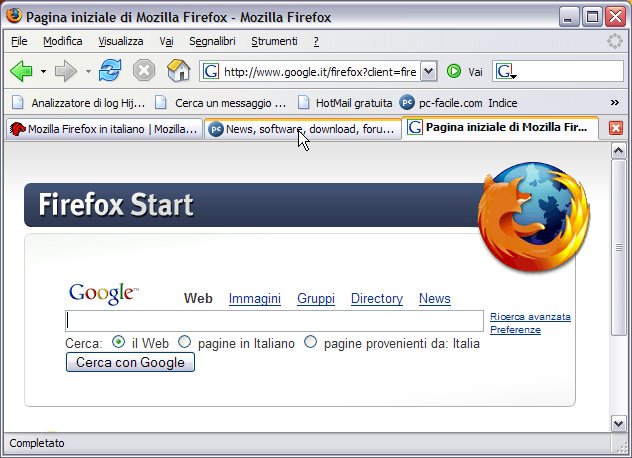Open the Segnalibri menu
Screen dimensions: 632x458
coord(211,41)
